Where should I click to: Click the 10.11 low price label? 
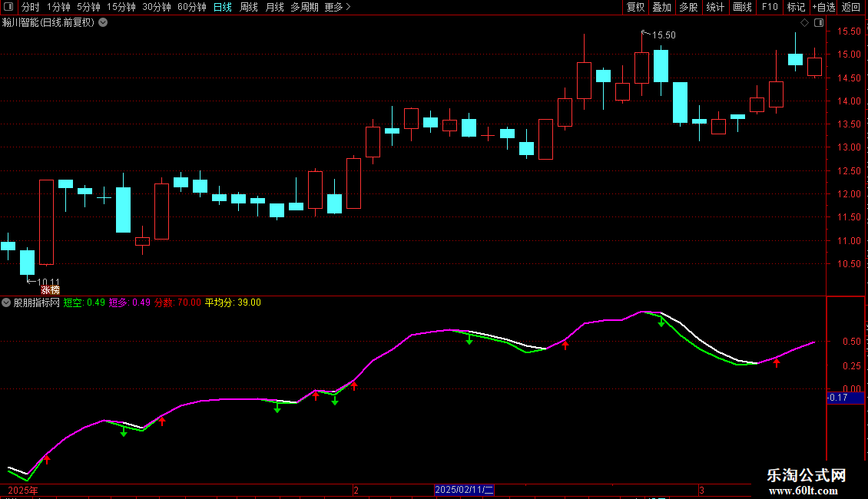(x=48, y=283)
